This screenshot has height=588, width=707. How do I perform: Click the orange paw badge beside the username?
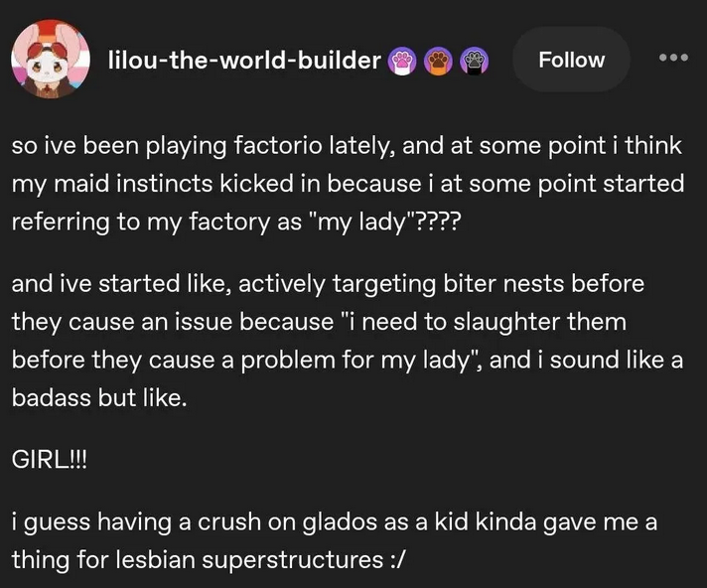[440, 61]
